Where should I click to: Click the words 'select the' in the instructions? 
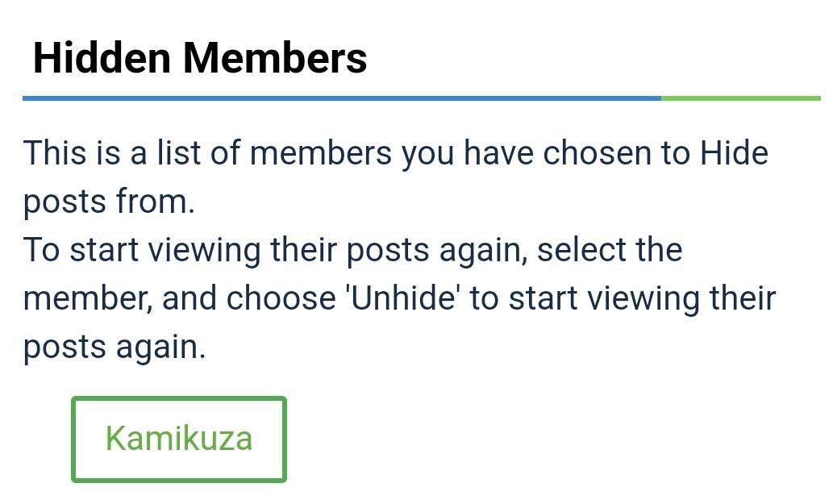[610, 250]
